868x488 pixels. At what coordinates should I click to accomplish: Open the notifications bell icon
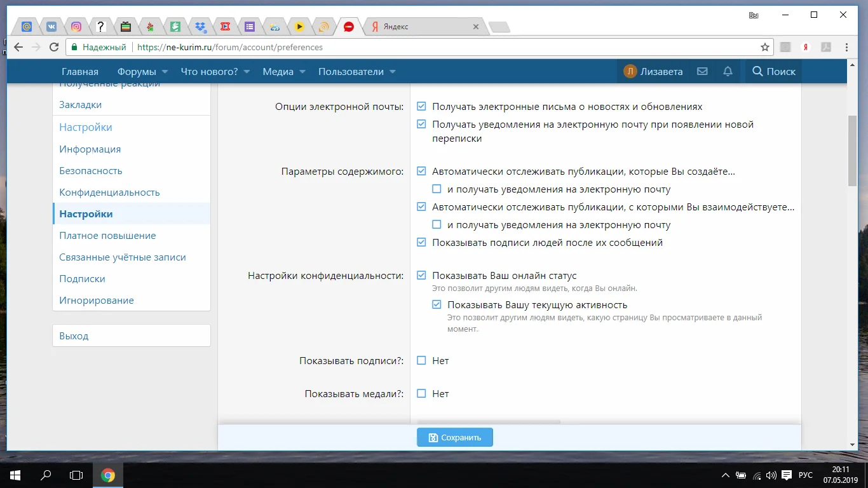tap(728, 71)
